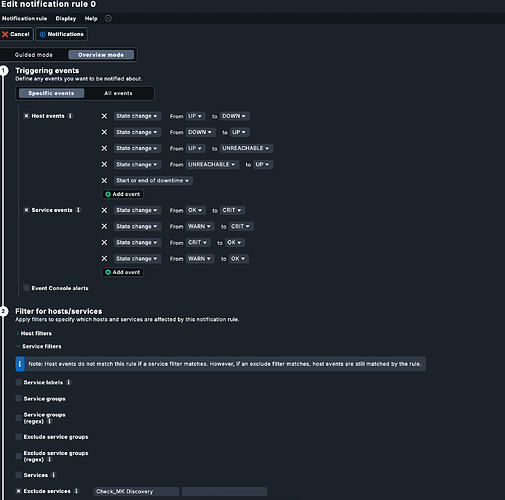Open info icon next to Exclude services

pos(76,491)
